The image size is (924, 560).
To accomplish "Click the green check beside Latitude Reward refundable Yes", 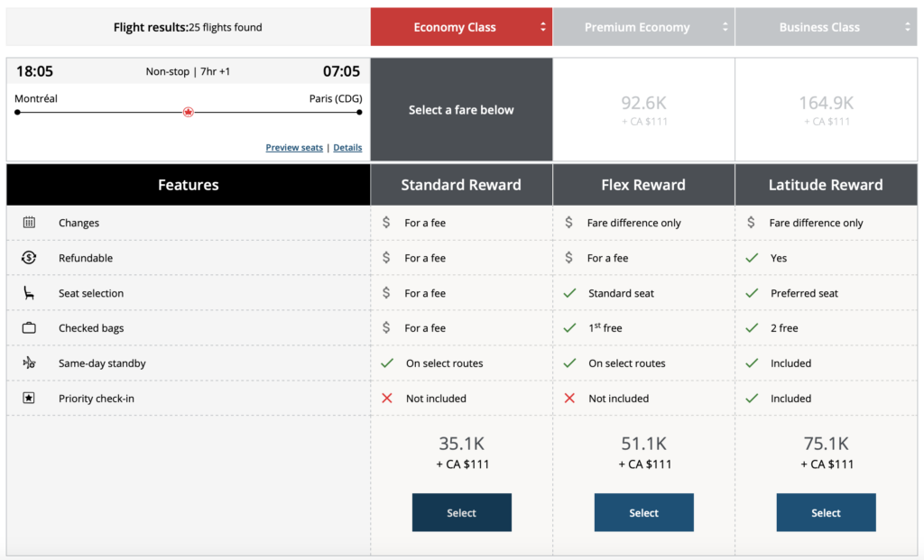I will [753, 258].
